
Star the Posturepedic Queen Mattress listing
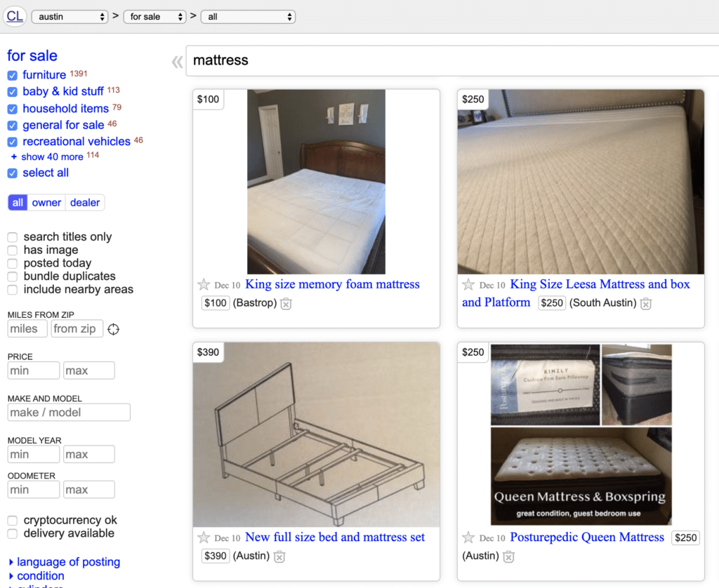pos(468,537)
